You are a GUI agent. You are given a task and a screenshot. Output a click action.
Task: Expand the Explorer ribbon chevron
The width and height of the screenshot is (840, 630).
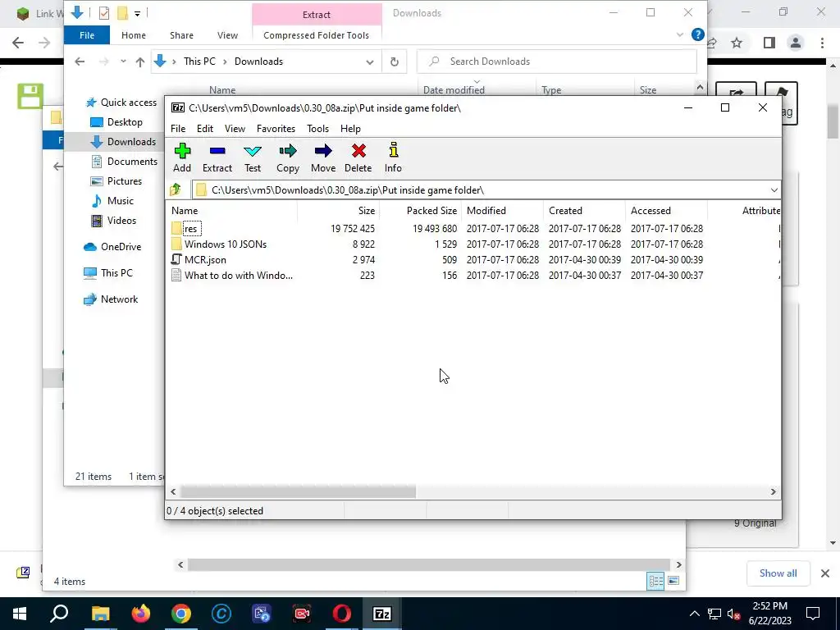[680, 34]
